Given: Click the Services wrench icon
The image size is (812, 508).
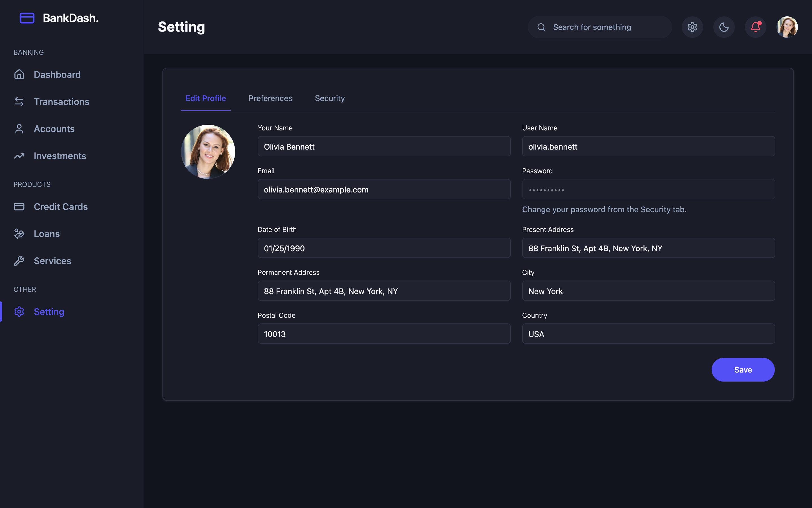Looking at the screenshot, I should point(19,261).
